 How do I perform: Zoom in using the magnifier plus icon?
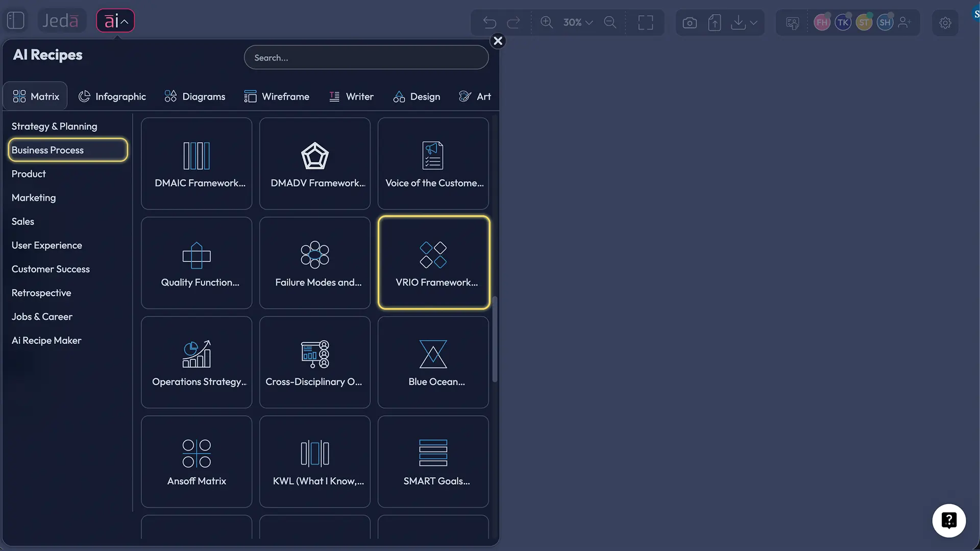547,22
